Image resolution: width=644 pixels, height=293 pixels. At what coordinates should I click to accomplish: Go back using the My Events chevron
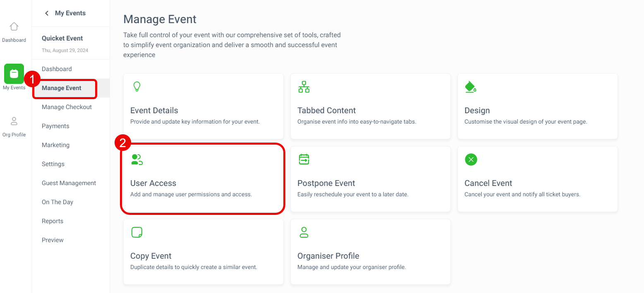[47, 13]
